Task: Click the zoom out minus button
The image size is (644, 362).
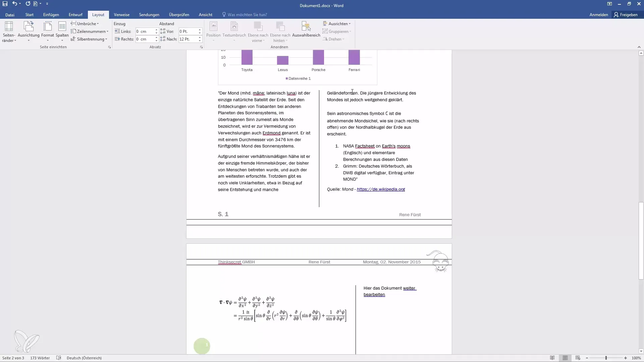Action: coord(587,358)
